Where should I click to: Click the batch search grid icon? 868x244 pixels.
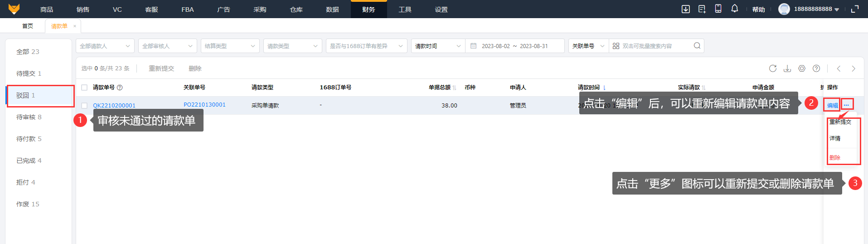616,46
